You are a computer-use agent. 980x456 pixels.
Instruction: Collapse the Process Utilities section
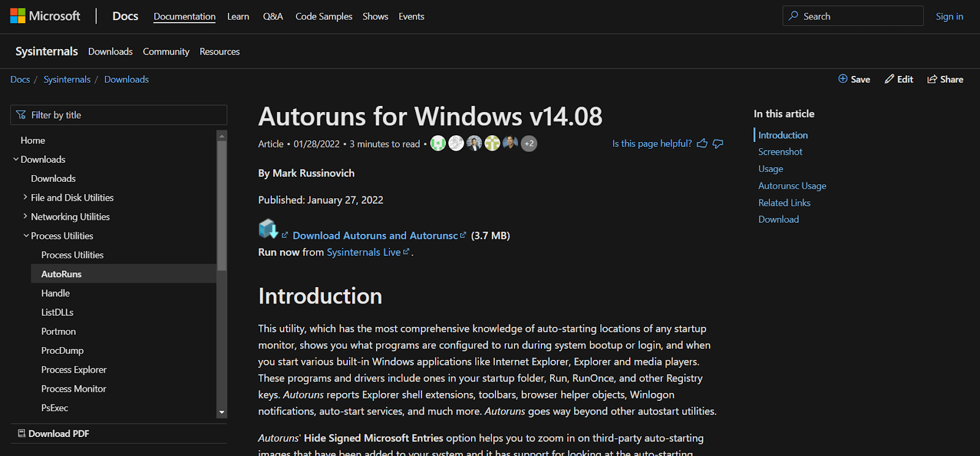[x=26, y=236]
